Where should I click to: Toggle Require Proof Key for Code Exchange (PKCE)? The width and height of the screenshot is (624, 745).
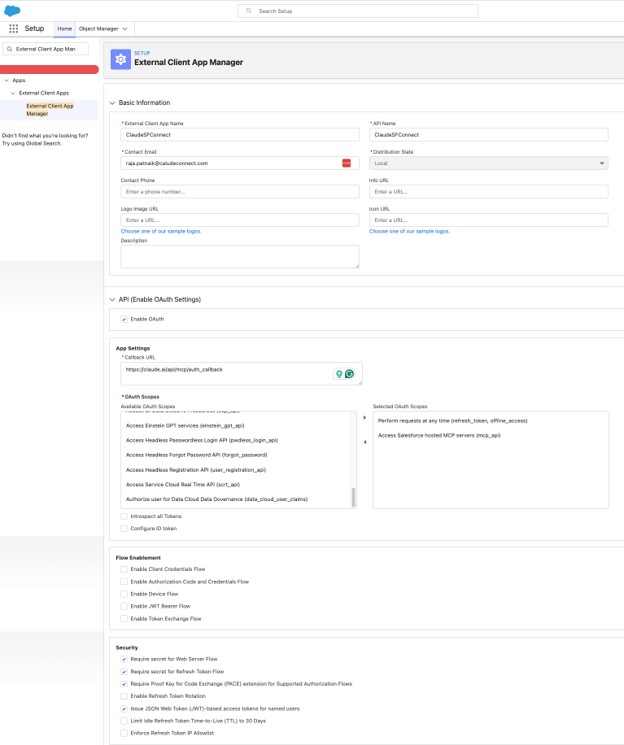[124, 684]
